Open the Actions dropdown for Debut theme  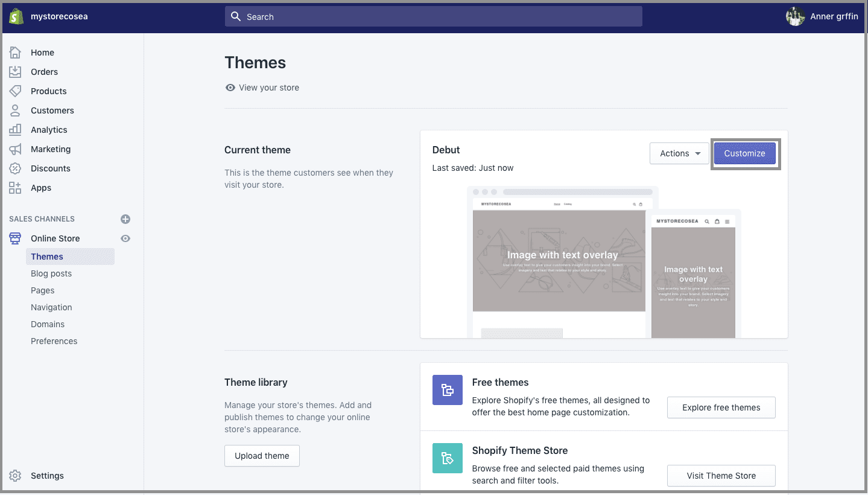tap(679, 153)
